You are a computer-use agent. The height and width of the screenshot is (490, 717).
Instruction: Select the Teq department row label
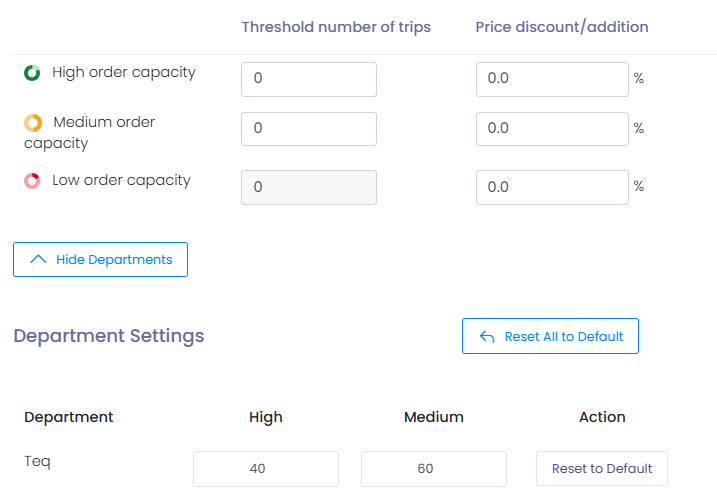37,461
